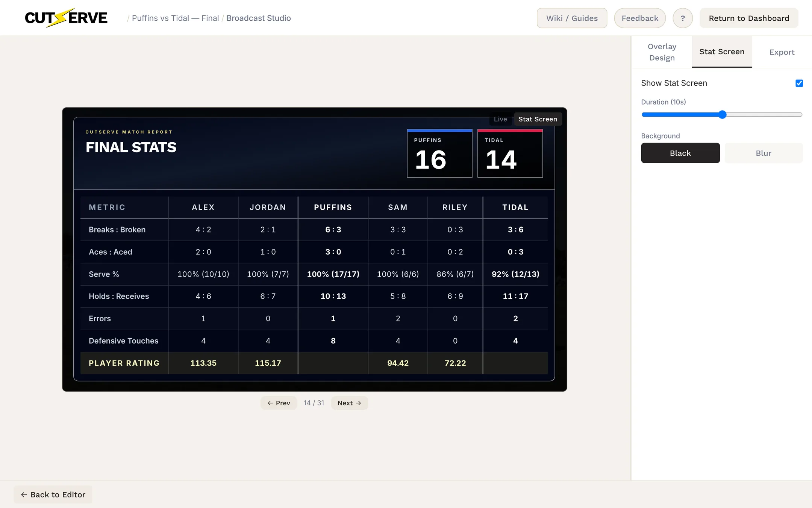This screenshot has height=508, width=812.
Task: Switch to the Overlay Design tab
Action: 662,52
